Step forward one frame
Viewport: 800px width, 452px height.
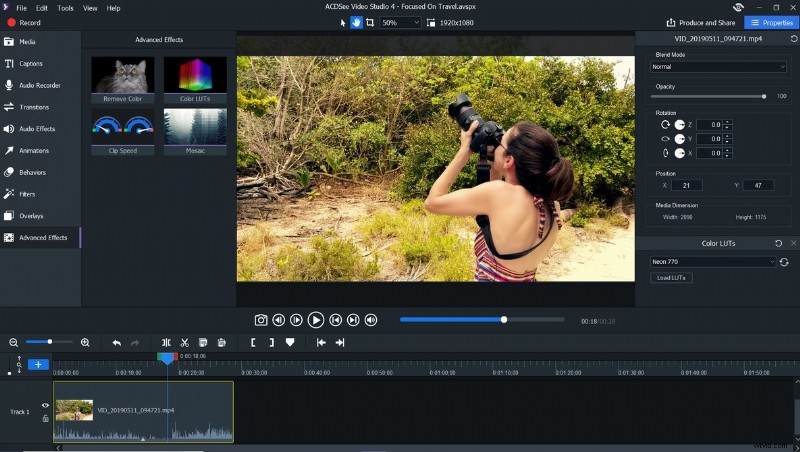(x=296, y=320)
